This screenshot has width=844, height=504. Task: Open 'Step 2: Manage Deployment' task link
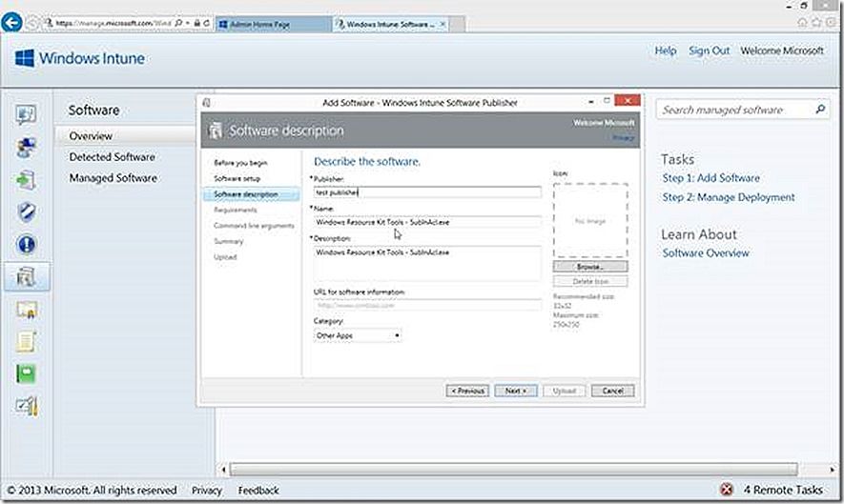point(728,197)
